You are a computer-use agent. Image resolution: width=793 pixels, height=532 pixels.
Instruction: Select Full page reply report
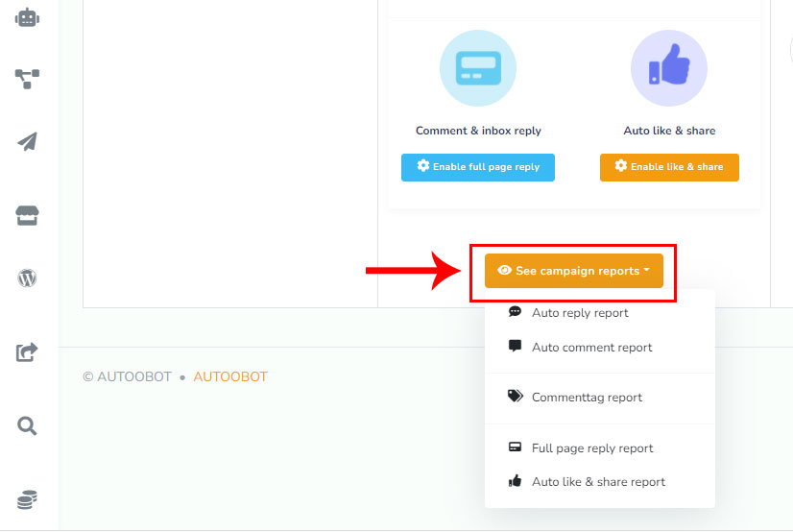[x=592, y=448]
